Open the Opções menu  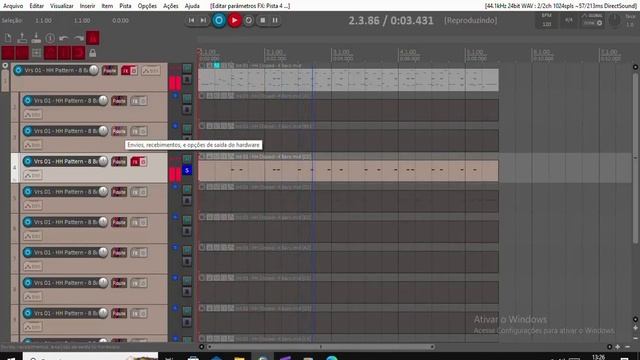pos(147,6)
